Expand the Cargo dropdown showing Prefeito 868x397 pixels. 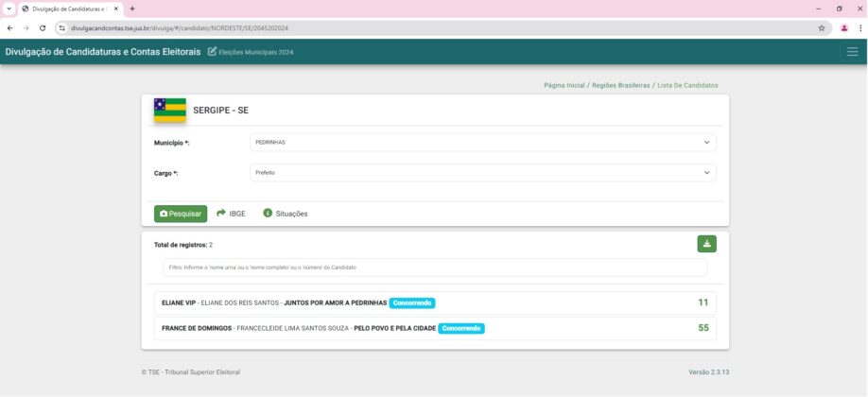(483, 173)
